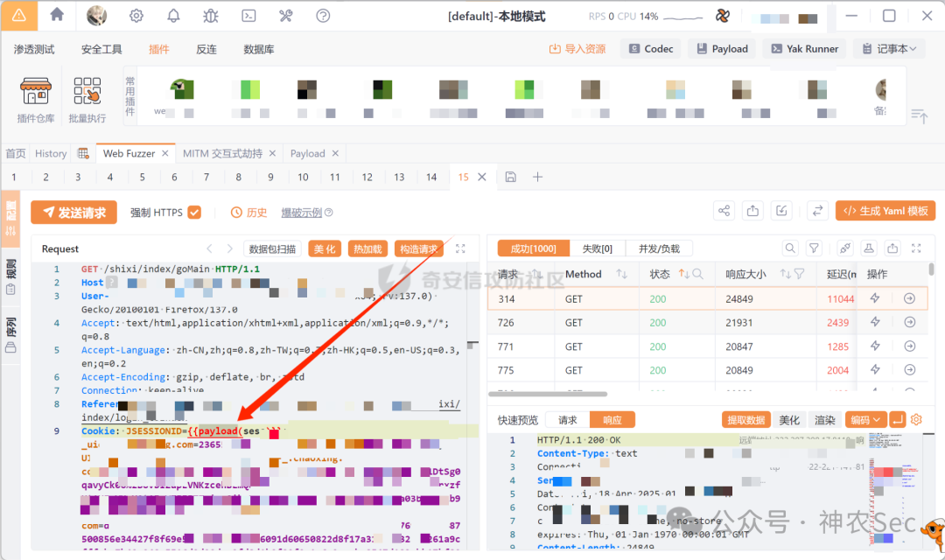The height and width of the screenshot is (560, 945).
Task: Switch preview to 请求 tab
Action: coord(567,419)
